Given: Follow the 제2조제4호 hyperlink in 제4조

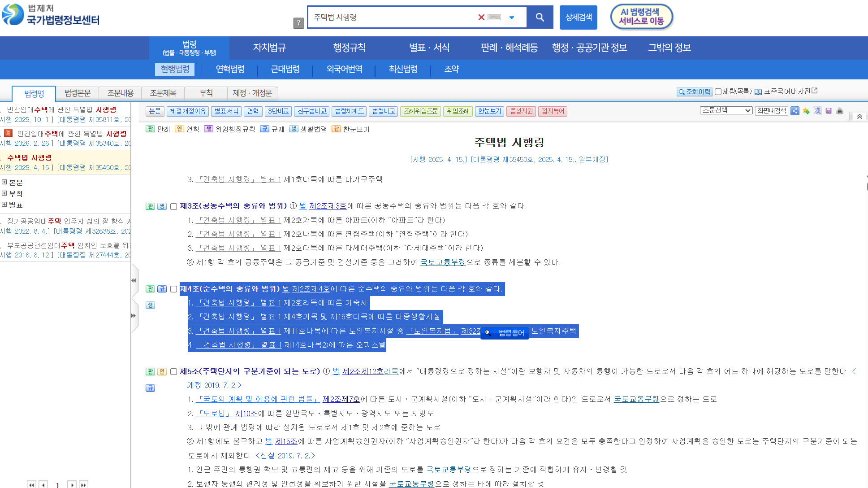Looking at the screenshot, I should tap(311, 289).
